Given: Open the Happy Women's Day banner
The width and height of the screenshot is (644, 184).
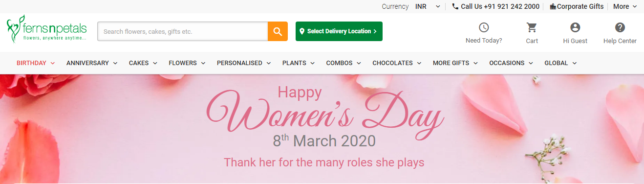Looking at the screenshot, I should [x=322, y=129].
